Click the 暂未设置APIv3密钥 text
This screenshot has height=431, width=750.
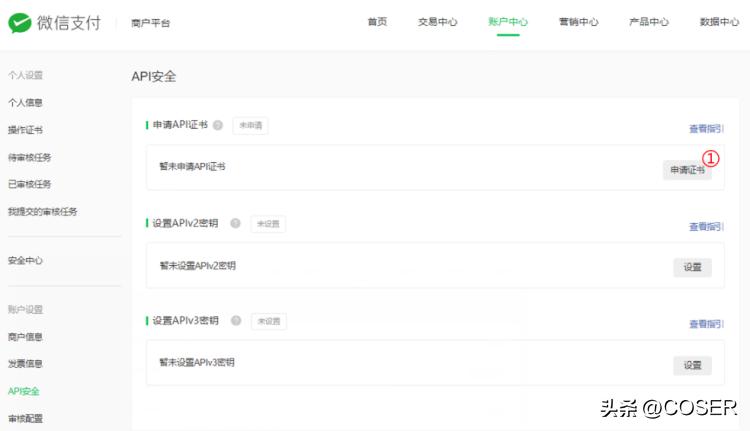[197, 362]
